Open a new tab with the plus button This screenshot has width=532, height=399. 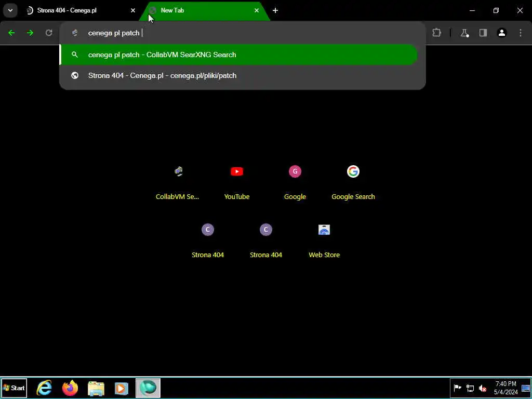click(x=275, y=10)
